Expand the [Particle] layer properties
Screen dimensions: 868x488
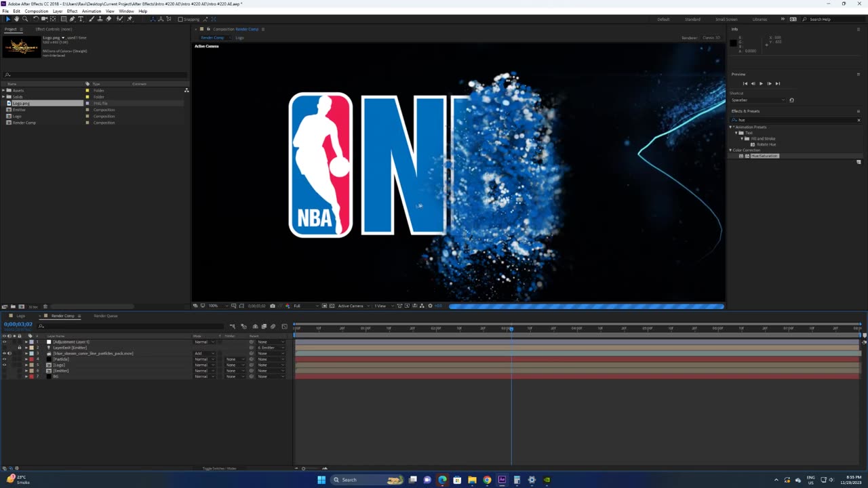[x=26, y=359]
